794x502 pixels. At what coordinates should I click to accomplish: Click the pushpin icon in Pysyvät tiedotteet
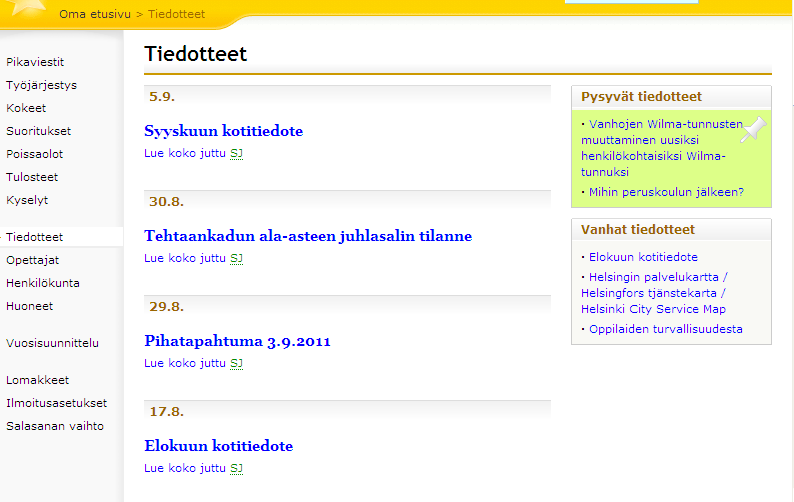pos(753,129)
